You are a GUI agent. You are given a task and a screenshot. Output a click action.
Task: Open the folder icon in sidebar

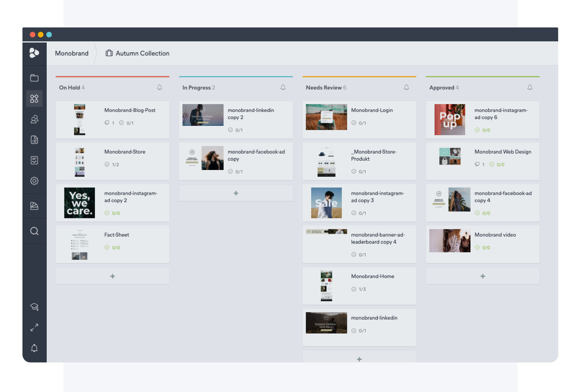[34, 78]
